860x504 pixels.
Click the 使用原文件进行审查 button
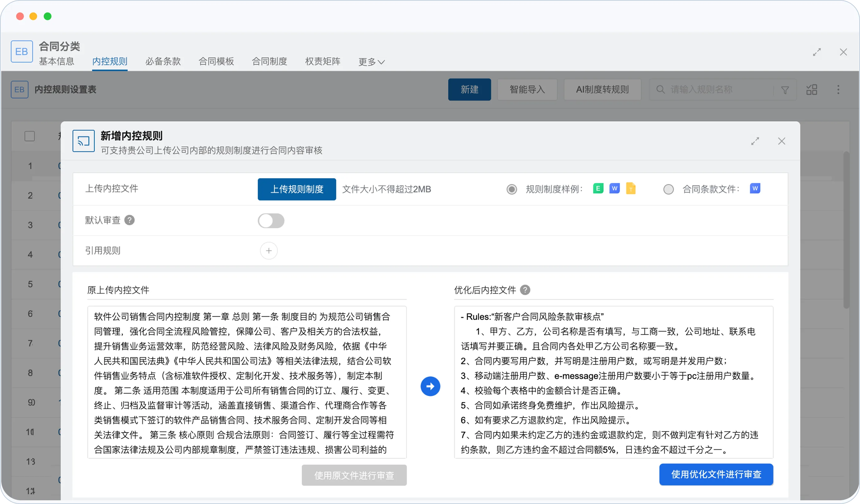click(x=354, y=475)
